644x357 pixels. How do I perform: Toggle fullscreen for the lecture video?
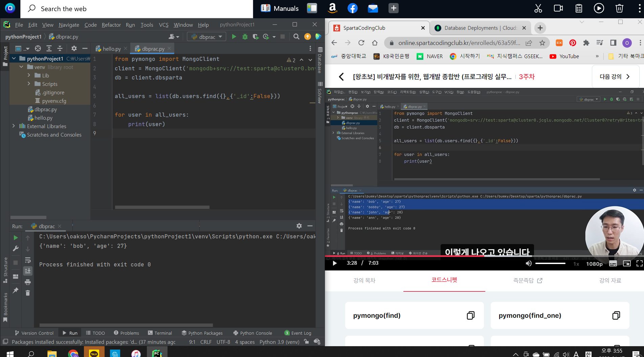pos(639,264)
